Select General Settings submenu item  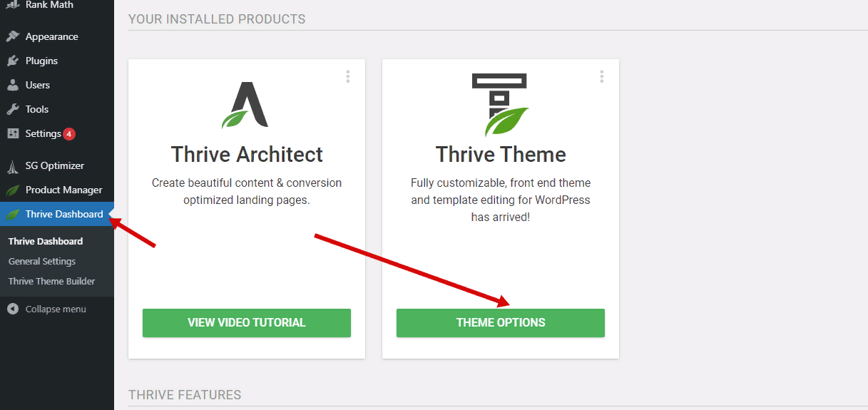42,261
